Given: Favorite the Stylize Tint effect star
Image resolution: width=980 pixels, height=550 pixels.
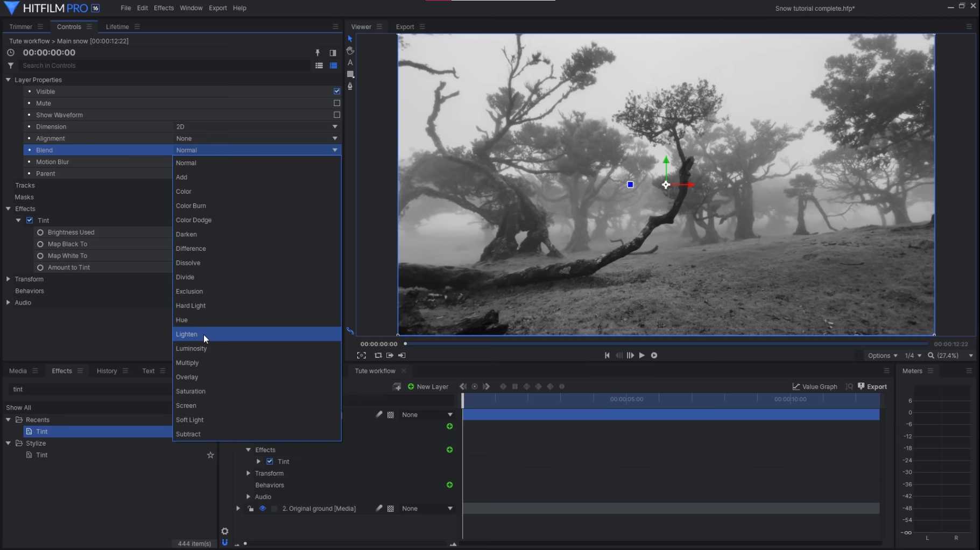Looking at the screenshot, I should pos(210,455).
